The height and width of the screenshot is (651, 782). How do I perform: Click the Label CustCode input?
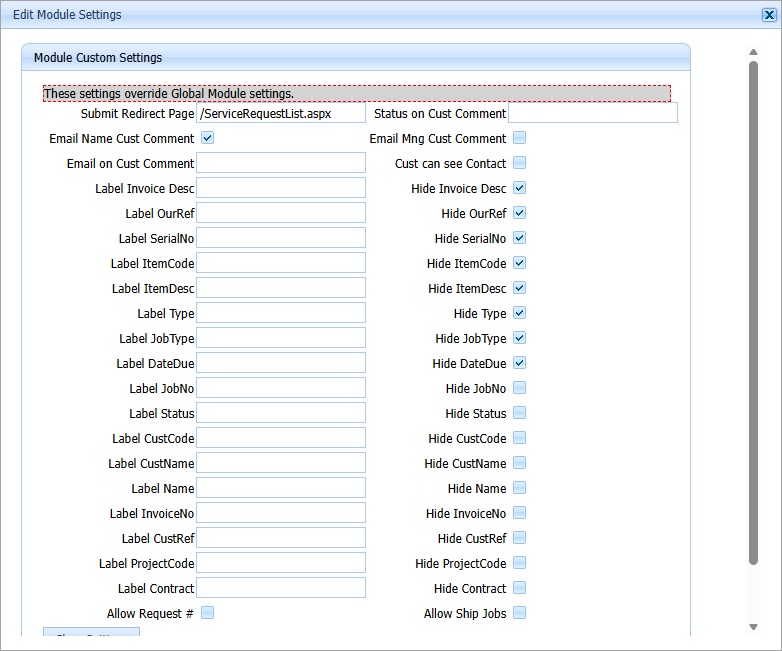pos(281,437)
